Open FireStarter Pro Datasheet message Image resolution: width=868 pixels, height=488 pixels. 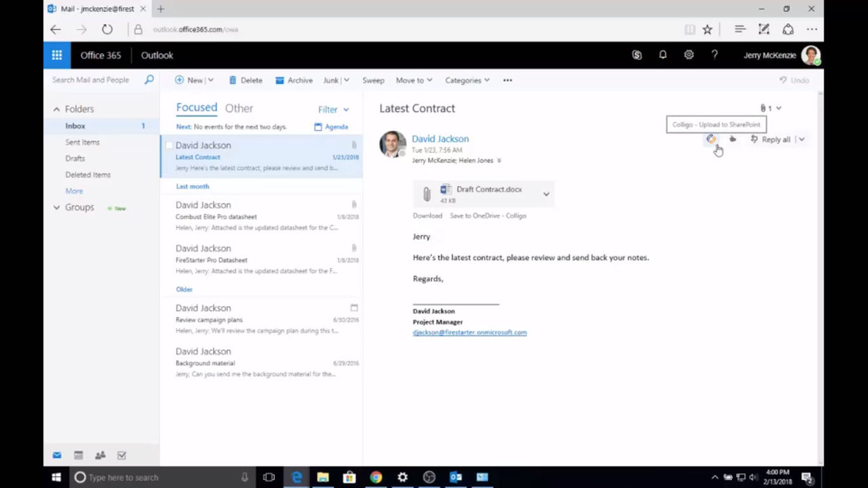pyautogui.click(x=261, y=259)
